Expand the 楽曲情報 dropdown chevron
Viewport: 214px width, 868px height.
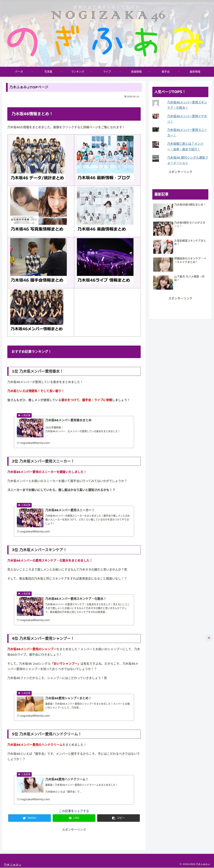click(x=149, y=72)
